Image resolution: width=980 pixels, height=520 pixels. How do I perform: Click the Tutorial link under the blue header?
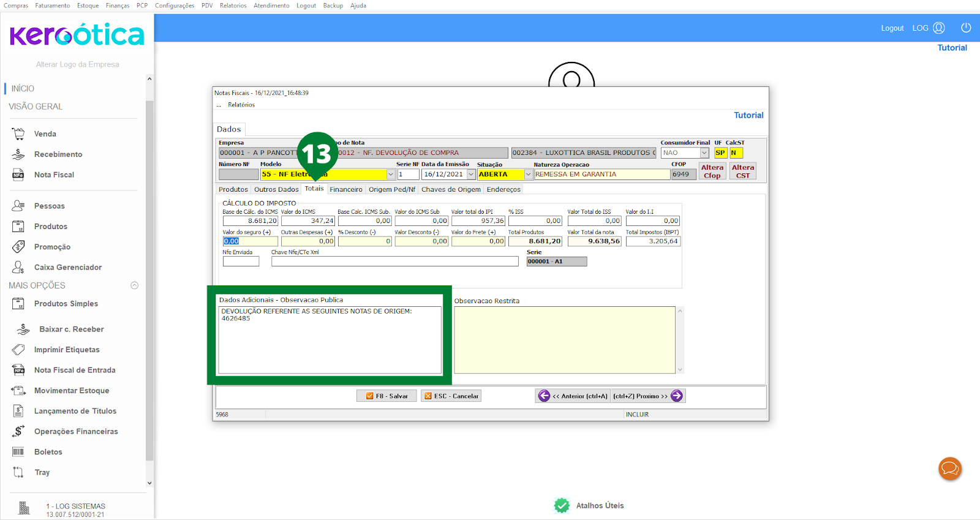point(952,48)
